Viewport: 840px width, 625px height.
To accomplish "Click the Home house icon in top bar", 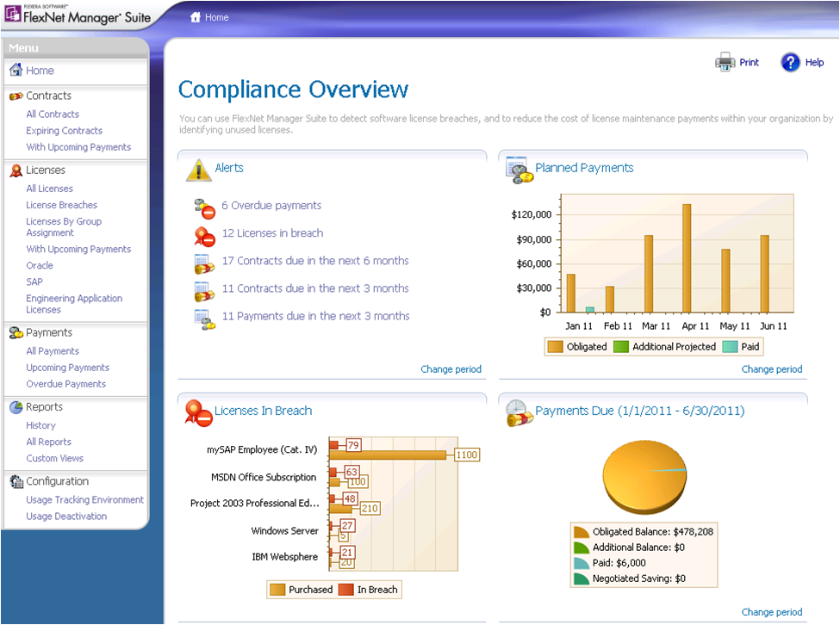I will tap(196, 17).
